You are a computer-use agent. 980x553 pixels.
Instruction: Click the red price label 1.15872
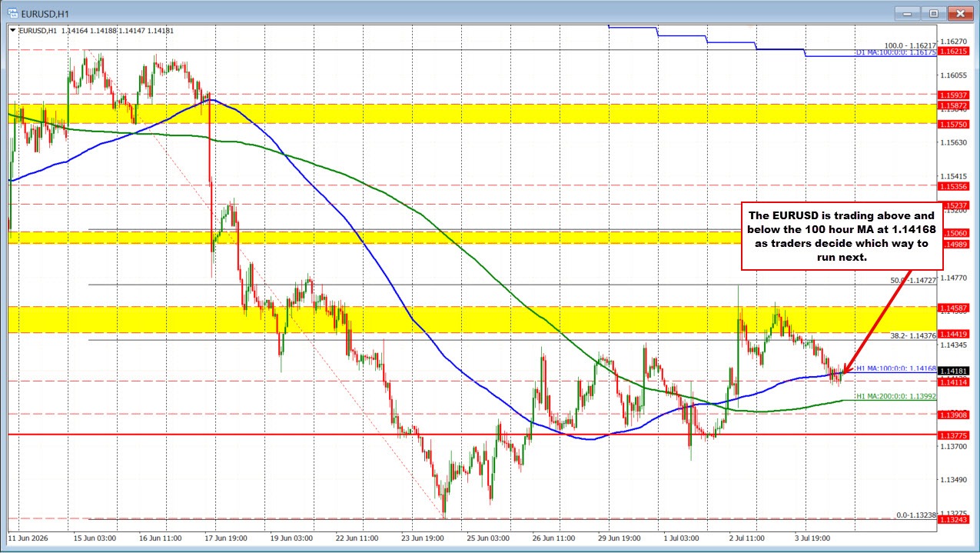coord(954,104)
